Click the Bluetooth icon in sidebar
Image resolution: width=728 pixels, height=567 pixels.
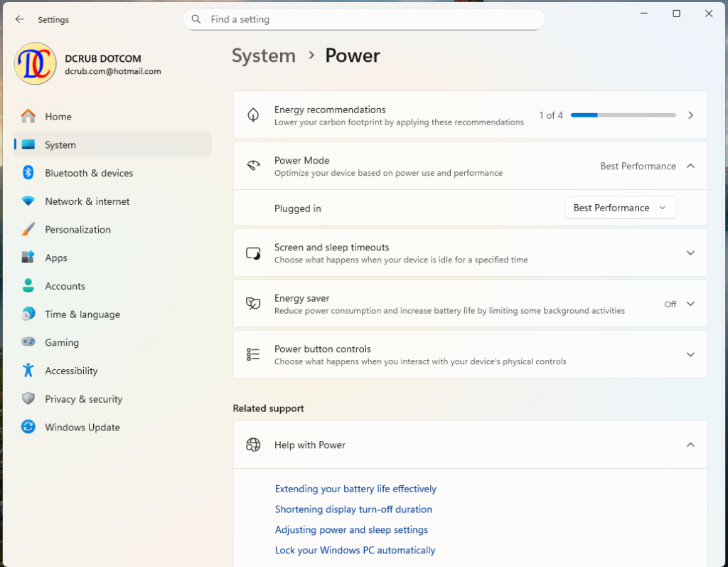tap(28, 172)
